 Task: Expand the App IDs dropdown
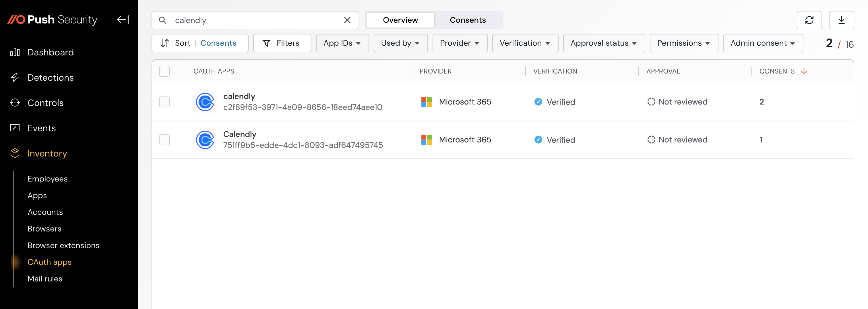342,43
